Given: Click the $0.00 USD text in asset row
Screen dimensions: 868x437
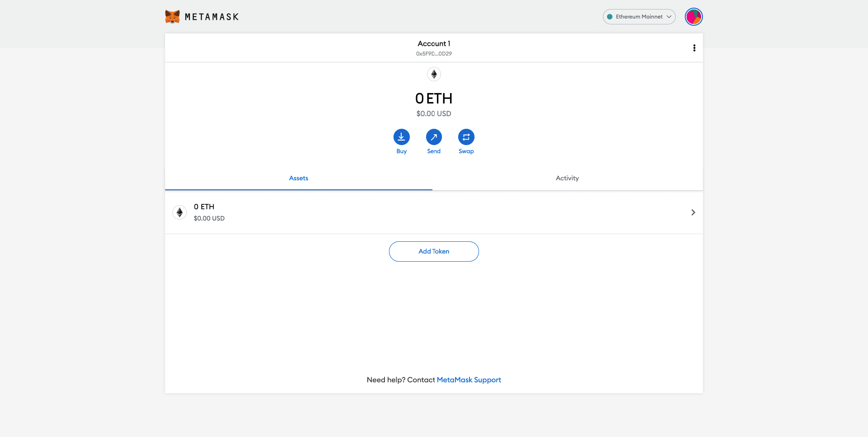Looking at the screenshot, I should pos(209,218).
